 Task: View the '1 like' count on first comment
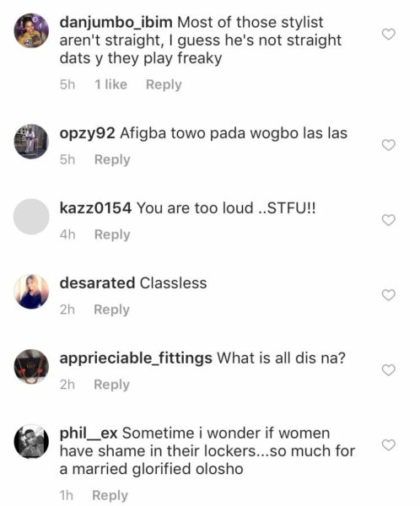[110, 84]
